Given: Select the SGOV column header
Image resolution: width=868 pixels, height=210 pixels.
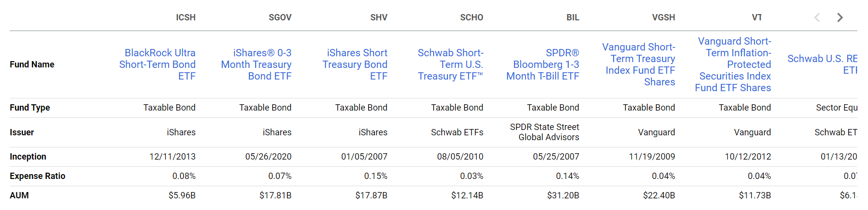Looking at the screenshot, I should coord(280,17).
